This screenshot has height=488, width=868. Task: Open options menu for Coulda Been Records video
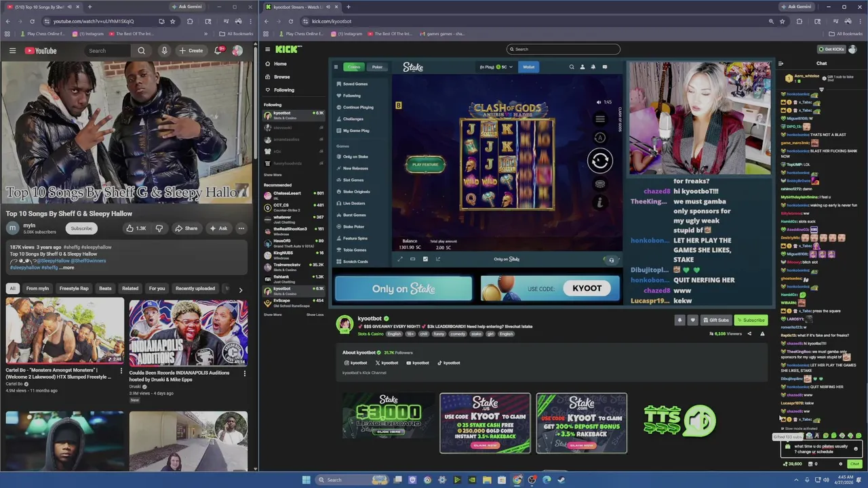pyautogui.click(x=245, y=373)
